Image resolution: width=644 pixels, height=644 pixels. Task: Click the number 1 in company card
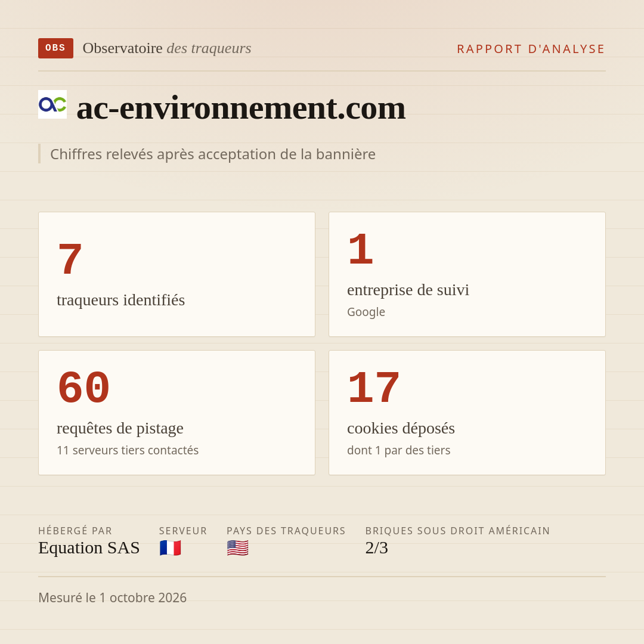coord(360,249)
